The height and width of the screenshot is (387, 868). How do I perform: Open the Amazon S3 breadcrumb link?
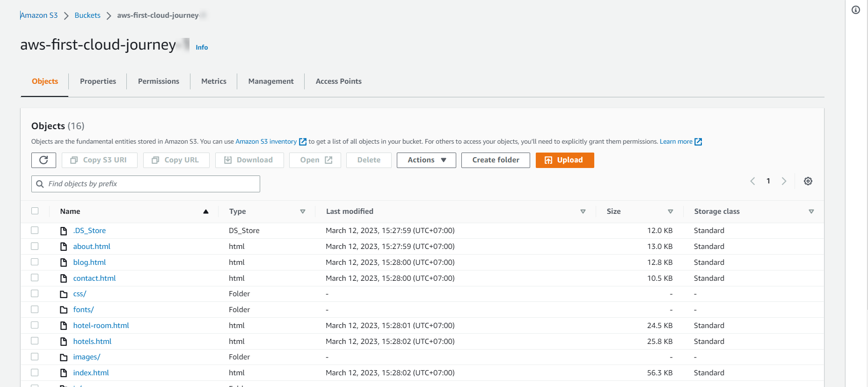pyautogui.click(x=39, y=15)
